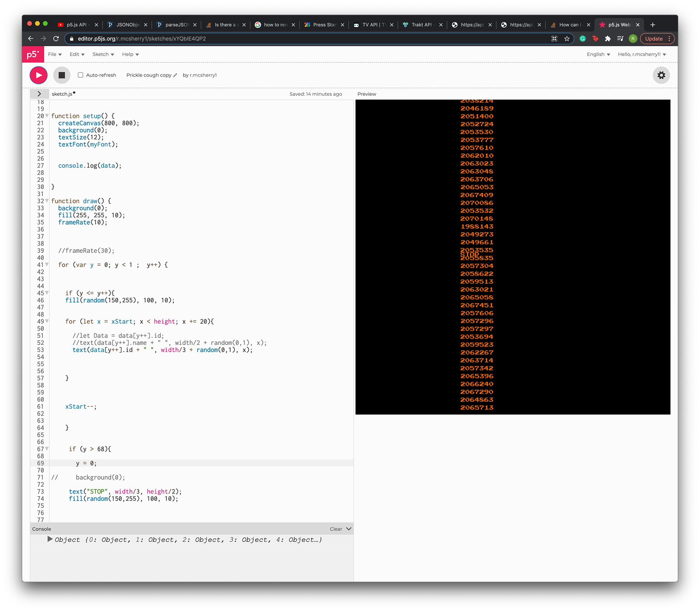700x611 pixels.
Task: Collapse the console with the chevron
Action: point(349,529)
